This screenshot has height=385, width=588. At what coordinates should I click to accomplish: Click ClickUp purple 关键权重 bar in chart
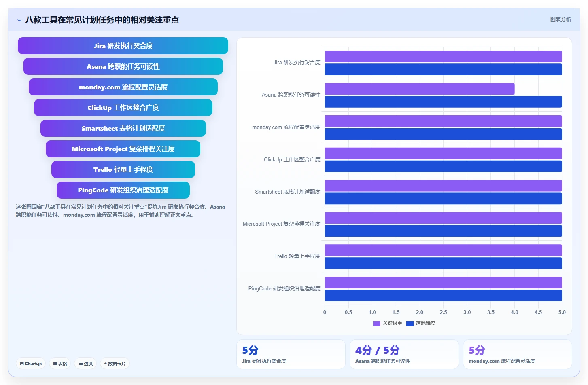coord(444,153)
